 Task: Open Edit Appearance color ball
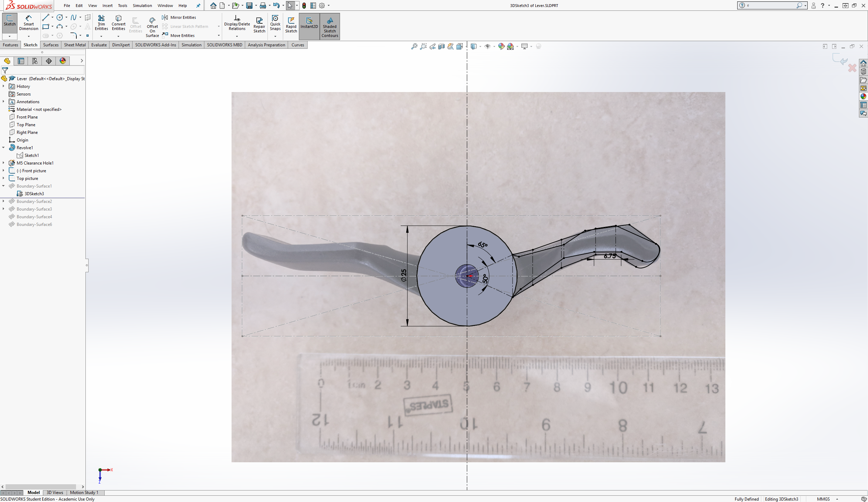[501, 46]
